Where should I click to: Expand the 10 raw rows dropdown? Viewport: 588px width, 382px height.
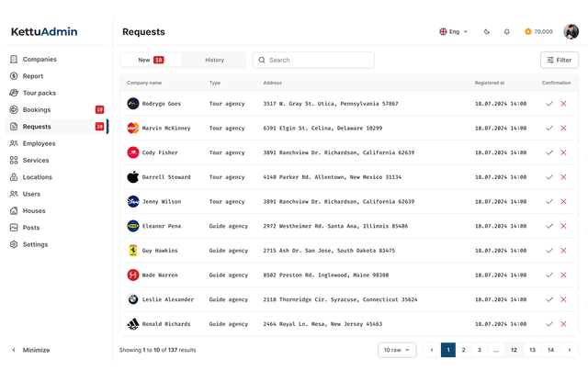pos(397,350)
